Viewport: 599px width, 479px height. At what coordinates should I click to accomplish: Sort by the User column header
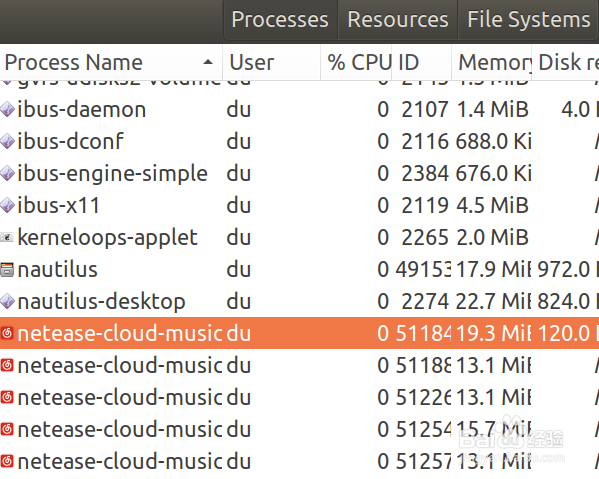click(271, 62)
